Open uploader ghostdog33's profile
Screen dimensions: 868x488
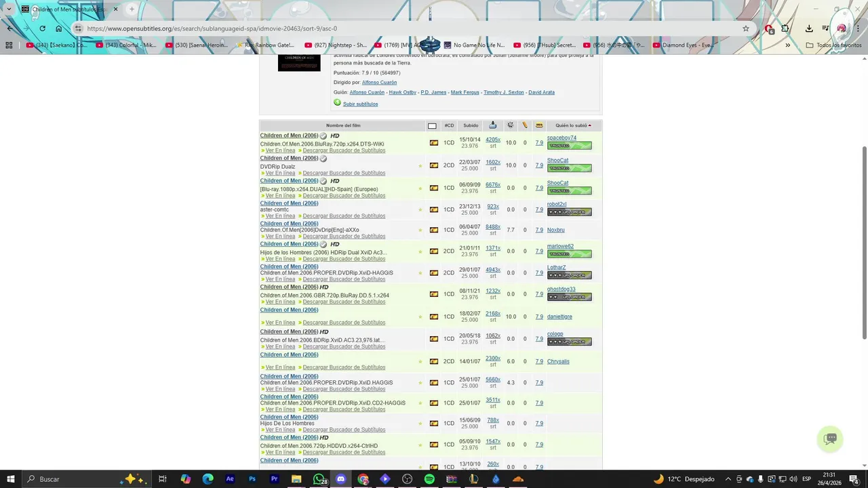coord(561,289)
